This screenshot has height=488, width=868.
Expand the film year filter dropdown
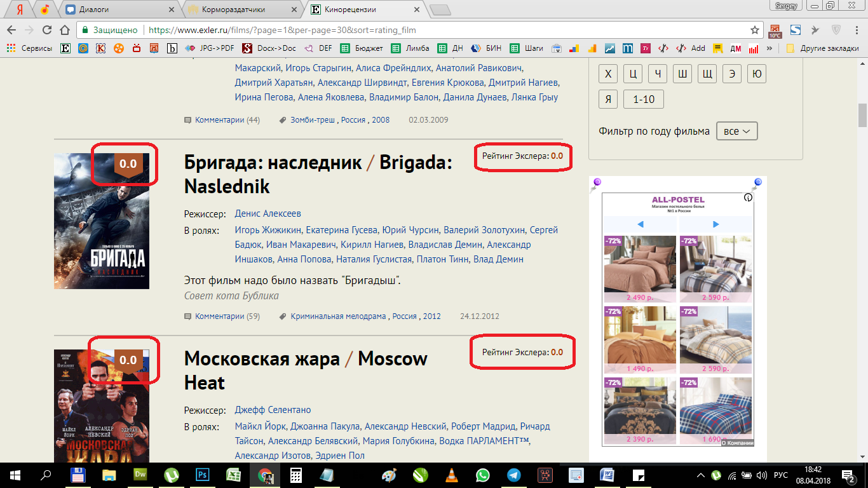coord(736,132)
